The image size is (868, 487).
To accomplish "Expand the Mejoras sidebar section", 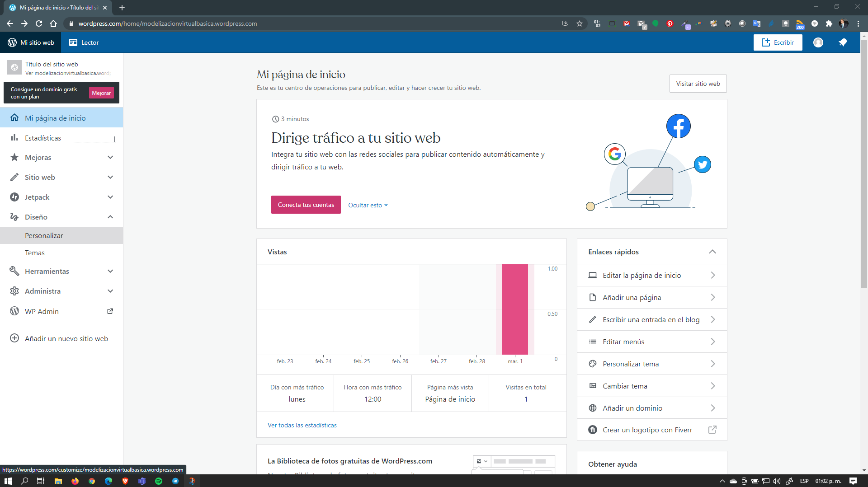I will (x=110, y=157).
